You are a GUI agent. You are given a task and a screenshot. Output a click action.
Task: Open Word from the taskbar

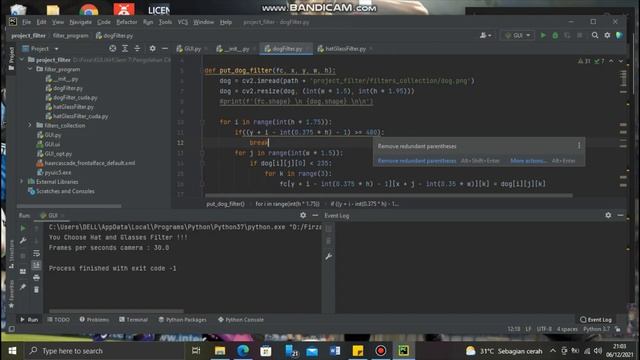(335, 351)
